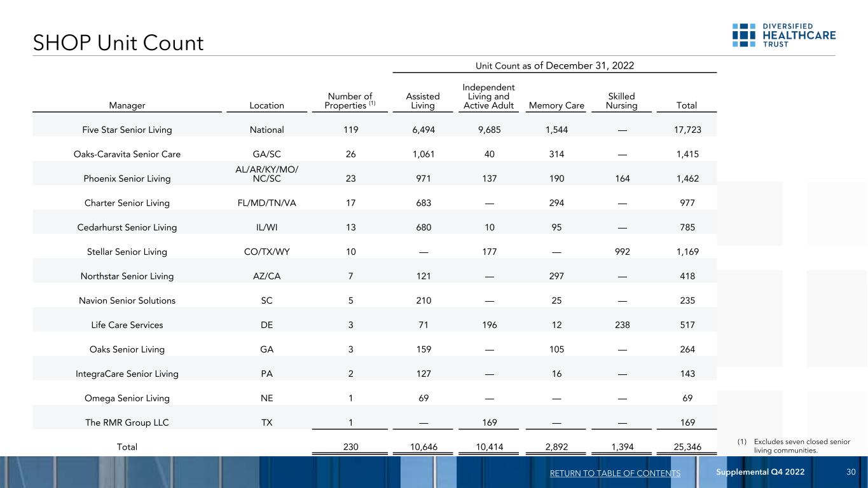This screenshot has width=868, height=488.
Task: Click the Number of Properties column header
Action: pyautogui.click(x=349, y=100)
